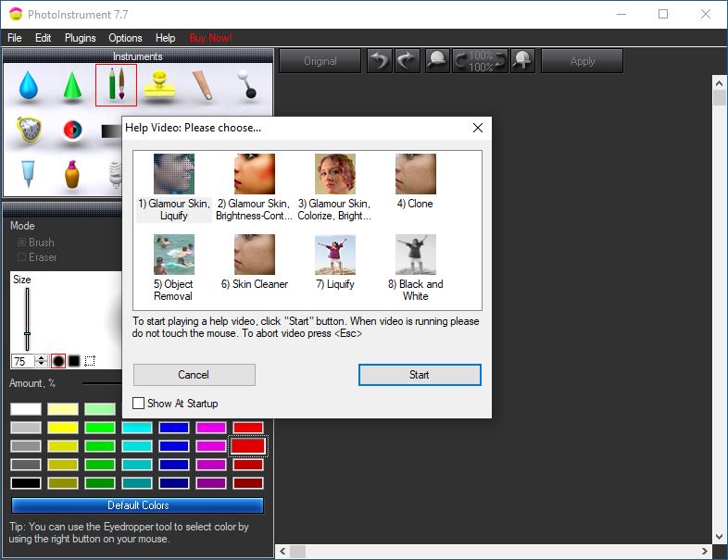Select the orange bottle Glamour Skin tool
The image size is (728, 560).
tap(72, 174)
